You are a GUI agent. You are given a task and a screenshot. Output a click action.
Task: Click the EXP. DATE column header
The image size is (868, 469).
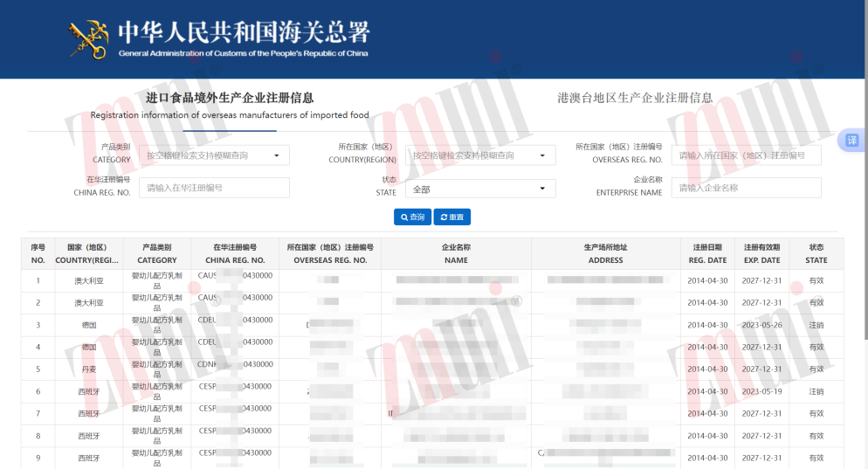coord(761,253)
